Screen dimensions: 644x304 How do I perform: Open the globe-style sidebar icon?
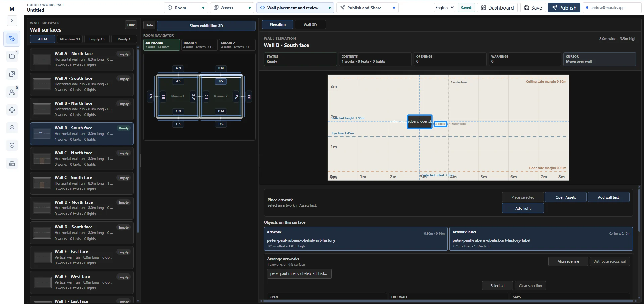point(12,110)
